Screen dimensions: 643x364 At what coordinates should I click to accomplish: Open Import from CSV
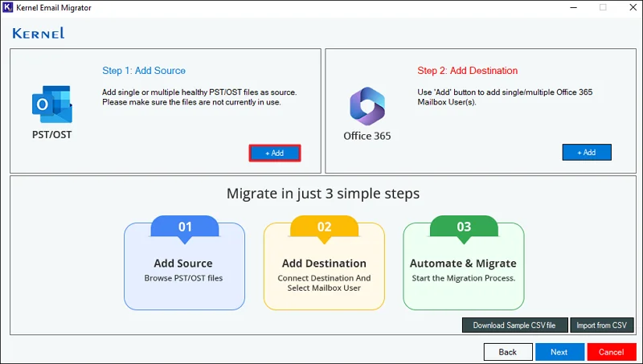point(601,325)
